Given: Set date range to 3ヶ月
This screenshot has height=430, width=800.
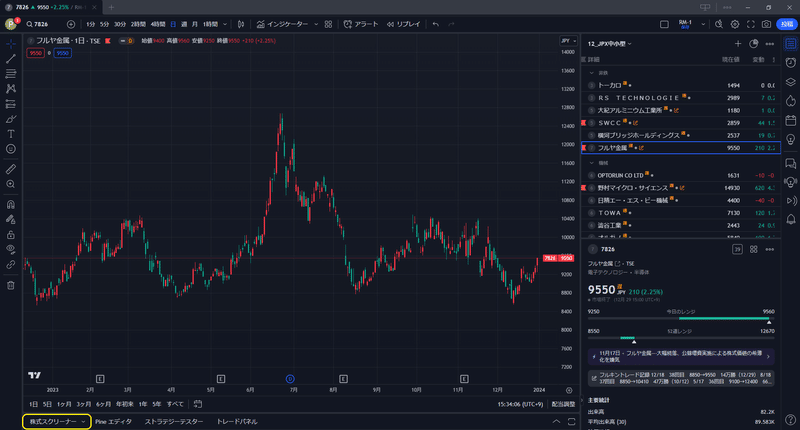Looking at the screenshot, I should (84, 404).
